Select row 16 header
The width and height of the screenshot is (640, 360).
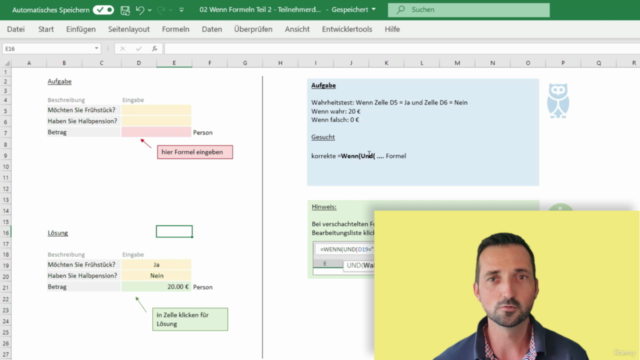tap(6, 233)
